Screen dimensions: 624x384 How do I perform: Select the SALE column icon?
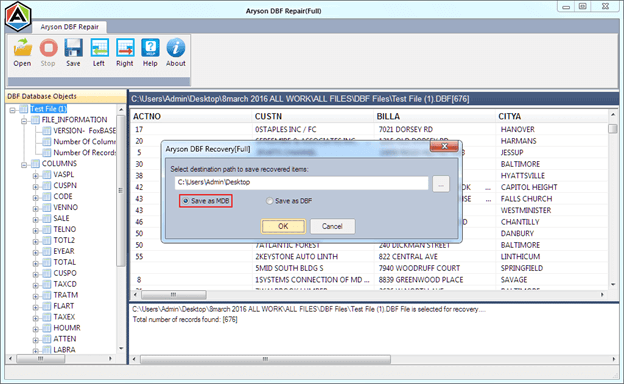47,218
